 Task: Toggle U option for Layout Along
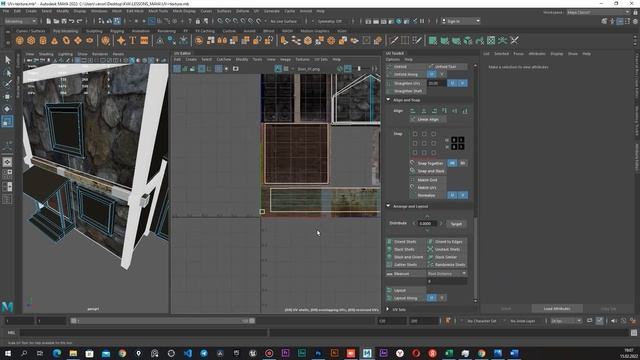coord(432,298)
